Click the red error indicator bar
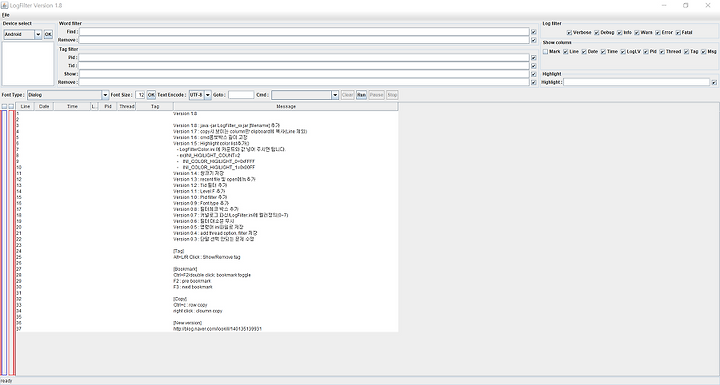Viewport: 720px width, 385px height. pyautogui.click(x=12, y=243)
